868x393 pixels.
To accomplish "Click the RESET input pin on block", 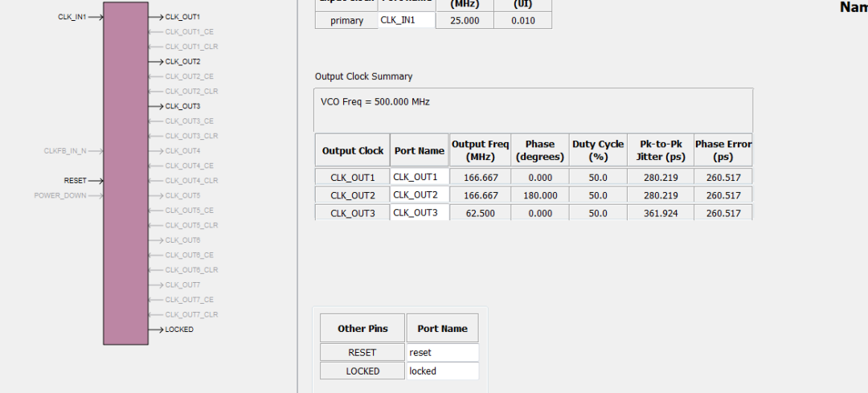I will [75, 181].
